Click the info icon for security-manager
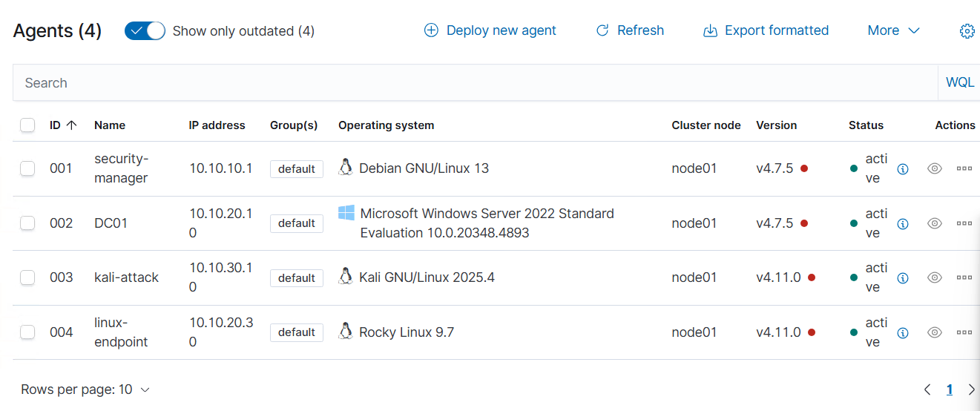980x411 pixels. click(903, 169)
